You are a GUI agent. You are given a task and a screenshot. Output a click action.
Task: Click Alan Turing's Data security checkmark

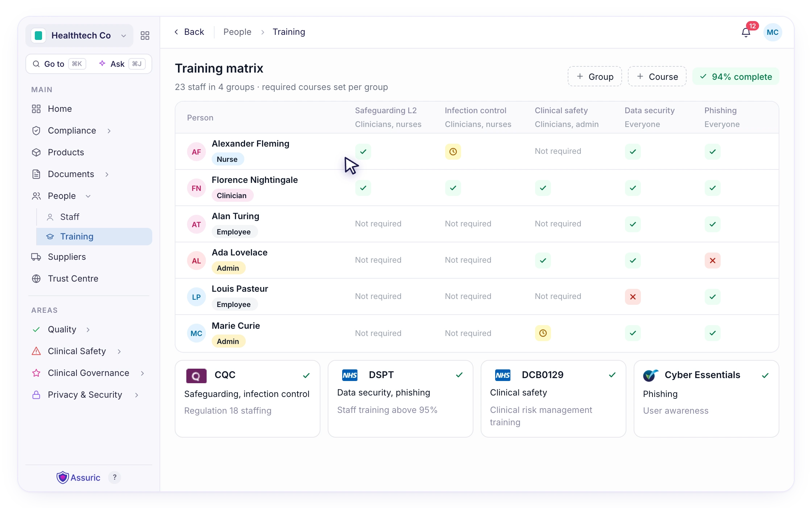[x=633, y=224]
